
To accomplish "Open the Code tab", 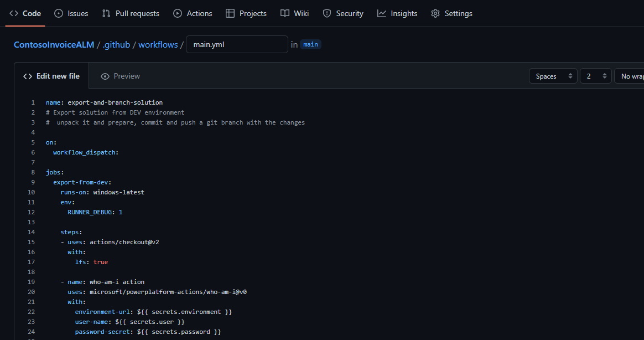I will coord(25,14).
